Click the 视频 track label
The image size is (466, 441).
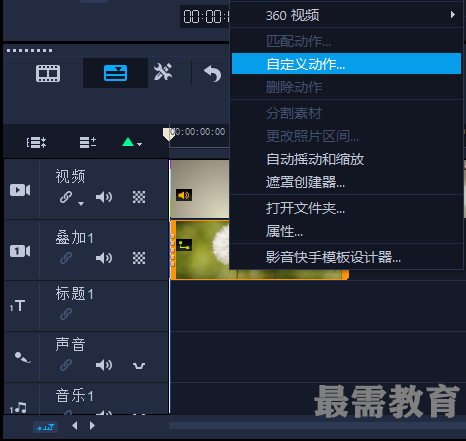pyautogui.click(x=70, y=176)
